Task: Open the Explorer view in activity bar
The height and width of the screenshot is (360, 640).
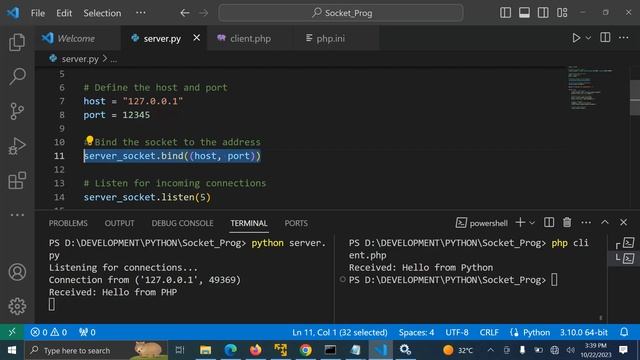Action: pyautogui.click(x=17, y=42)
